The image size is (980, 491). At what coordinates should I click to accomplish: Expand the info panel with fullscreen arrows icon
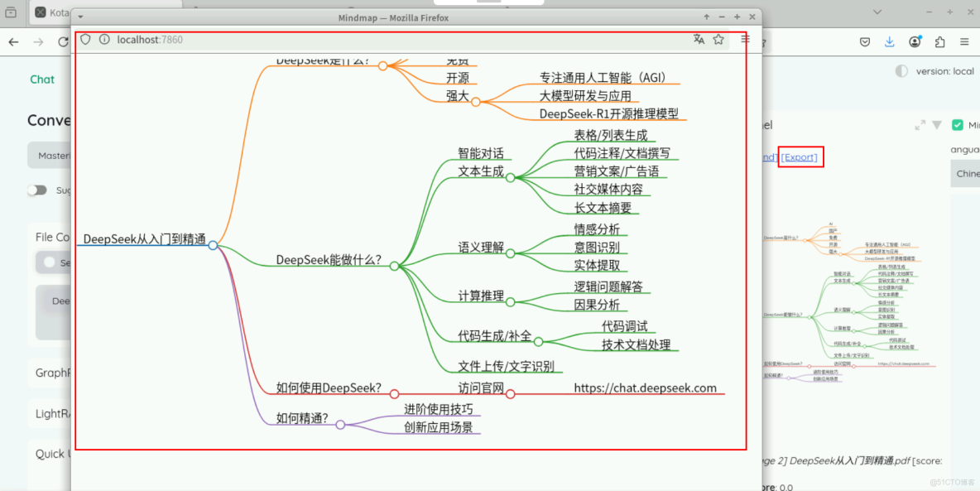pyautogui.click(x=920, y=125)
